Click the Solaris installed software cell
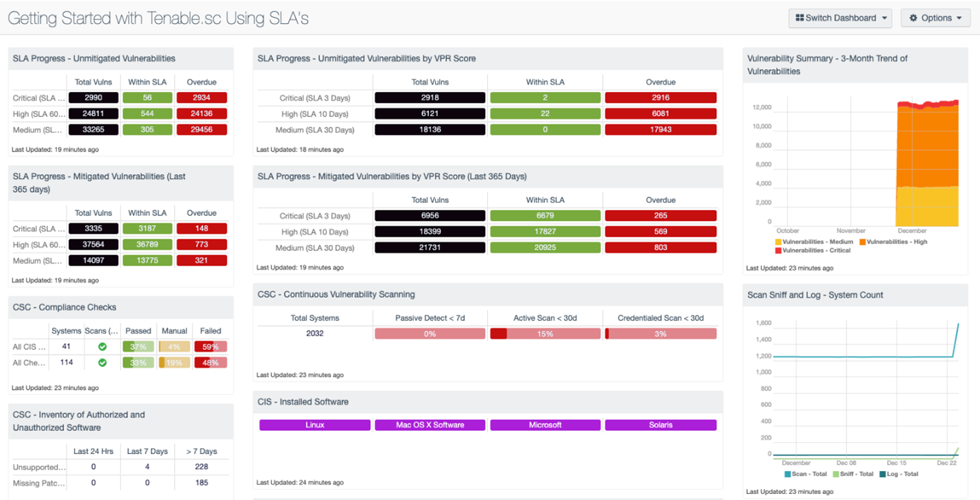 [x=661, y=425]
